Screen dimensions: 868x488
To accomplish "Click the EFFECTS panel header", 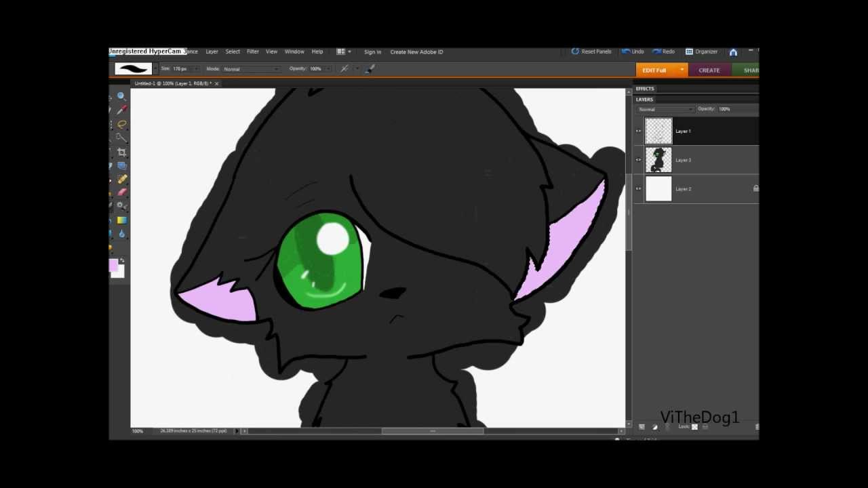I will coord(645,89).
